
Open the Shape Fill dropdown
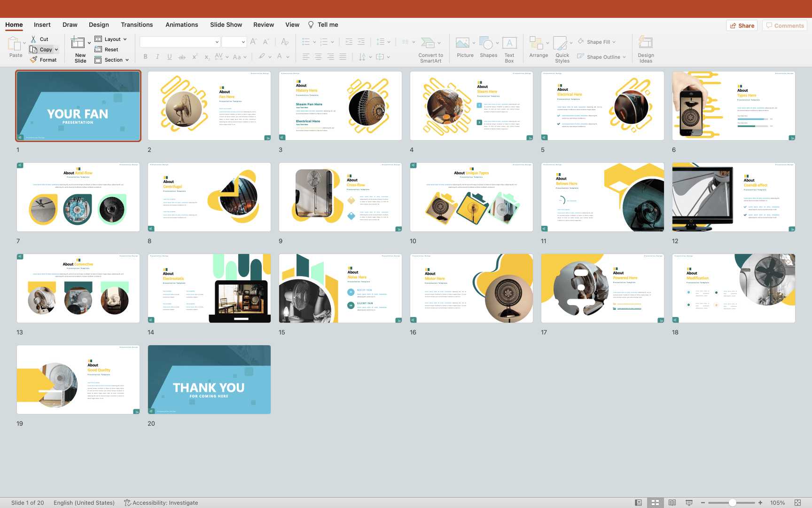point(614,42)
